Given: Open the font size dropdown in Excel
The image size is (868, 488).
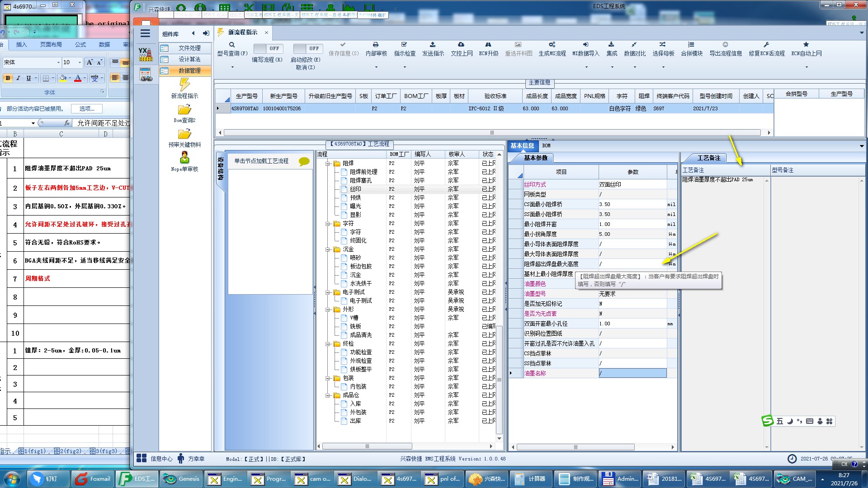Looking at the screenshot, I should [x=80, y=62].
